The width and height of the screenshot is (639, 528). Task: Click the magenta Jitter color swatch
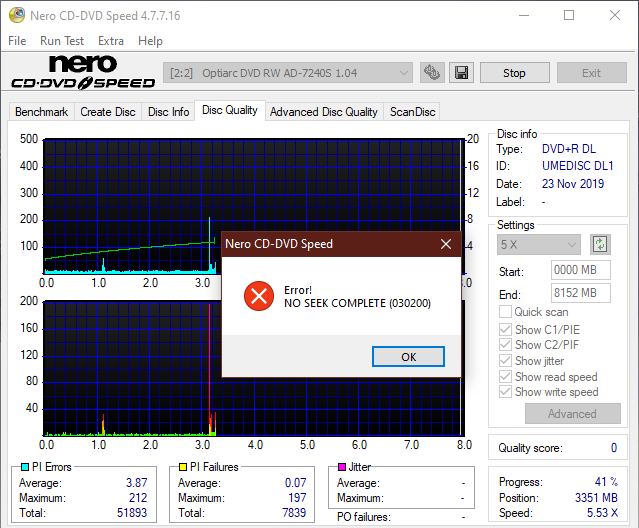342,467
